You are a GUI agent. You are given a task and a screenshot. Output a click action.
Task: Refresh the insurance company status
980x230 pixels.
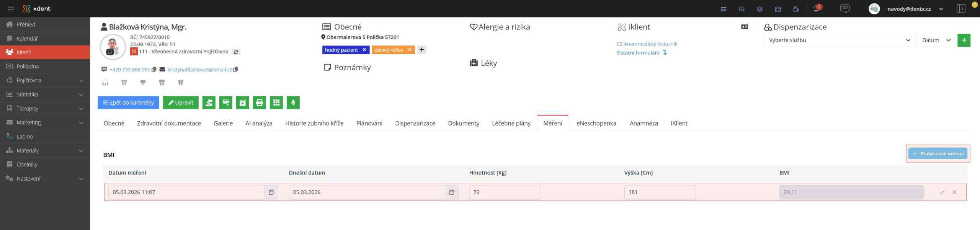[236, 52]
